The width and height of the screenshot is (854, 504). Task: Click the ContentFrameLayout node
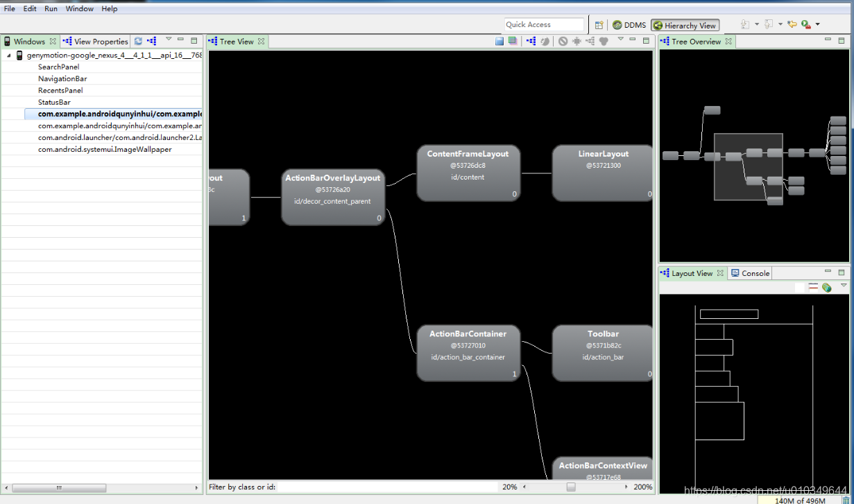point(468,173)
